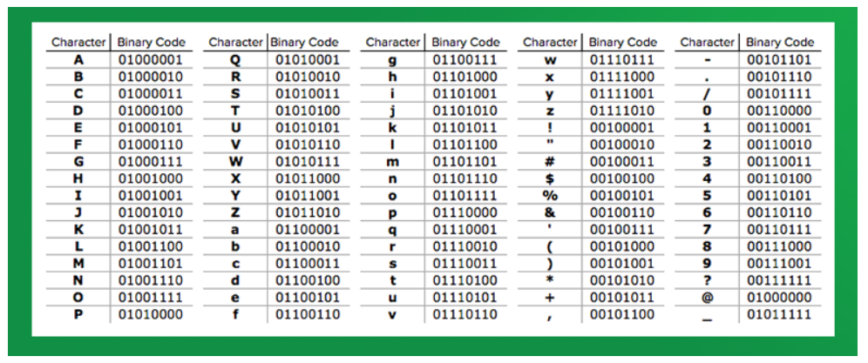Image resolution: width=868 pixels, height=363 pixels.
Task: Select binary code 01010010
Action: (x=308, y=77)
